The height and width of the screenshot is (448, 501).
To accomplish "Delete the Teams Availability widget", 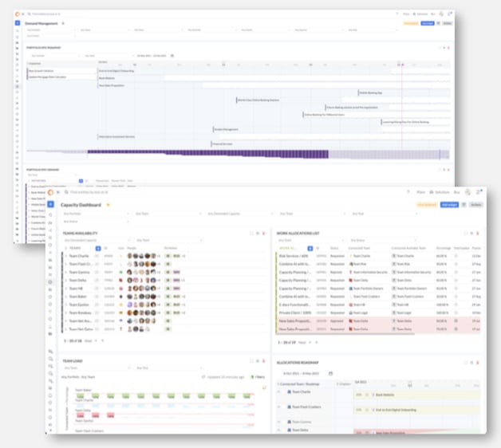I will (263, 234).
